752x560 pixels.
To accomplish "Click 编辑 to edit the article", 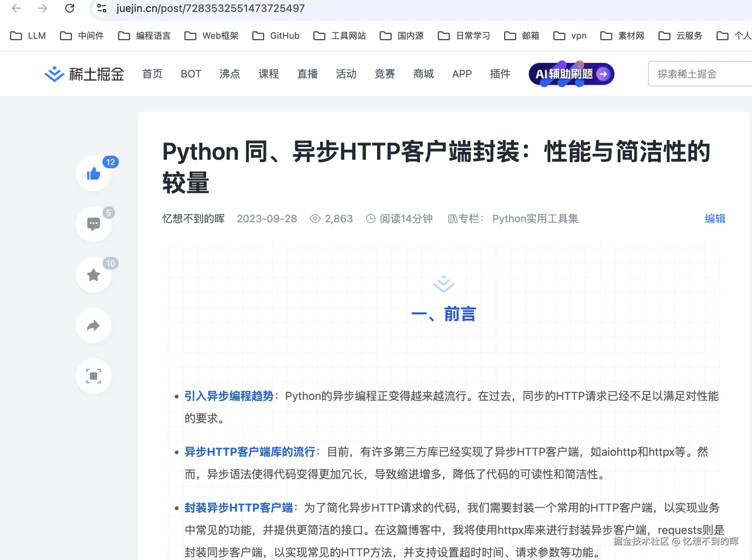I will point(715,219).
